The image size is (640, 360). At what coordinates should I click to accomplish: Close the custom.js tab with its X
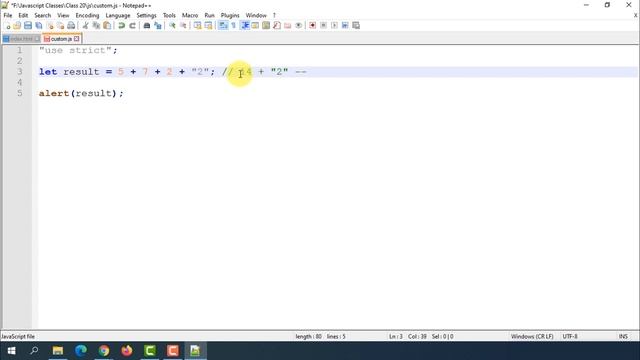(x=77, y=39)
